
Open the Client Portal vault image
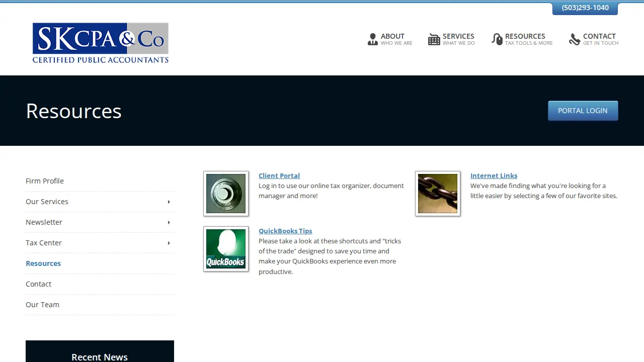coord(226,194)
